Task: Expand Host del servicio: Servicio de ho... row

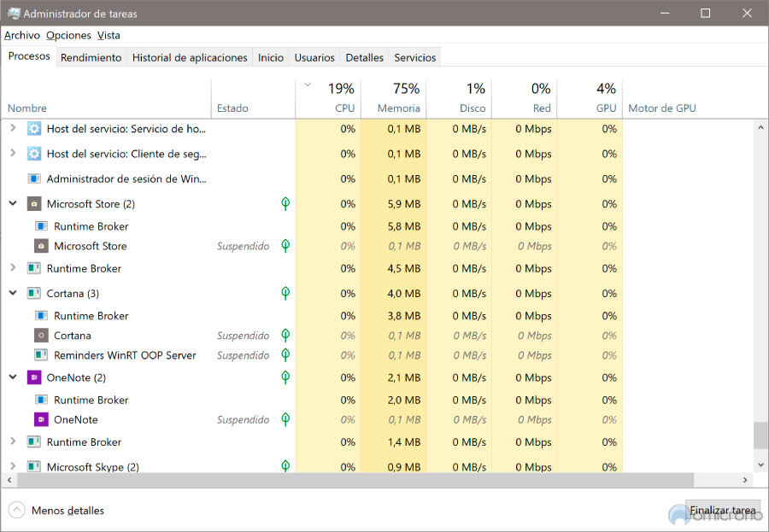Action: click(13, 128)
